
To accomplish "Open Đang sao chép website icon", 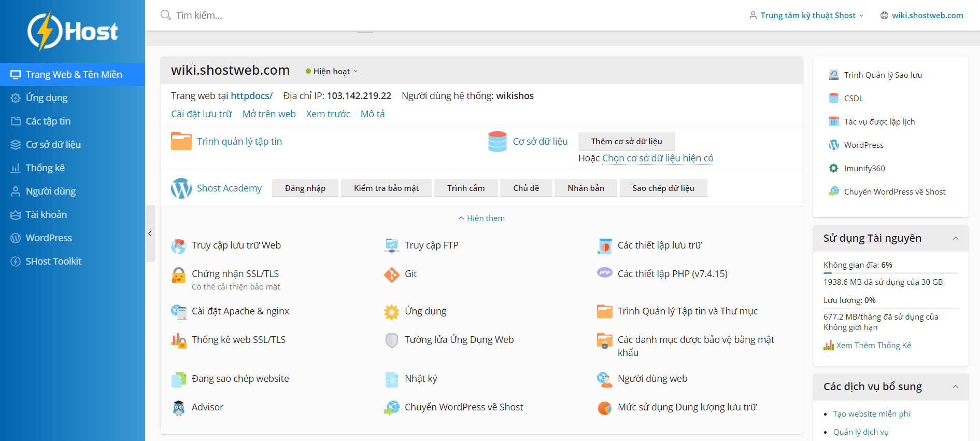I will pyautogui.click(x=179, y=379).
